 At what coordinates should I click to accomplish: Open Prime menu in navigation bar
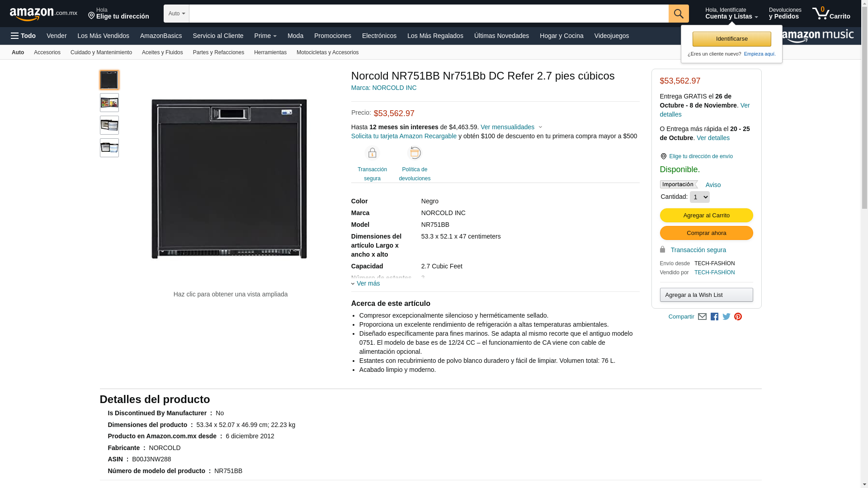(x=265, y=36)
